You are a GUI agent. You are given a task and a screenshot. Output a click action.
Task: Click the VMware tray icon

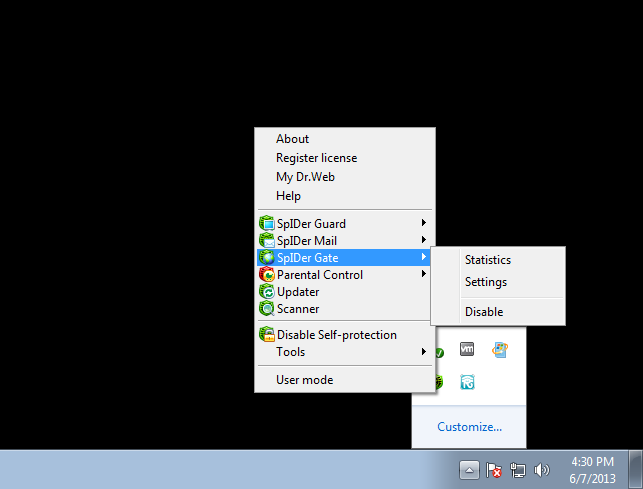[467, 349]
